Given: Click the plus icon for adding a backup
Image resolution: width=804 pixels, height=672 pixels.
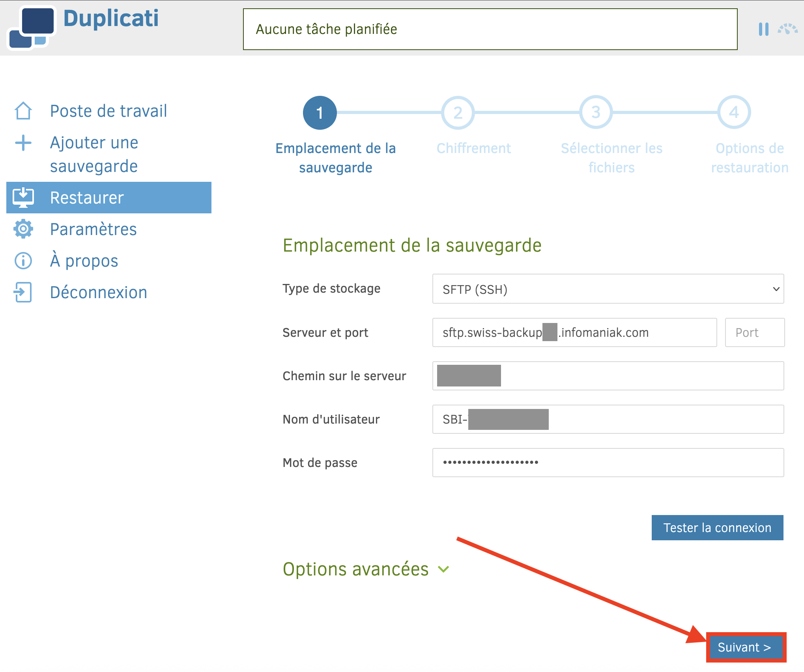Looking at the screenshot, I should pyautogui.click(x=23, y=143).
